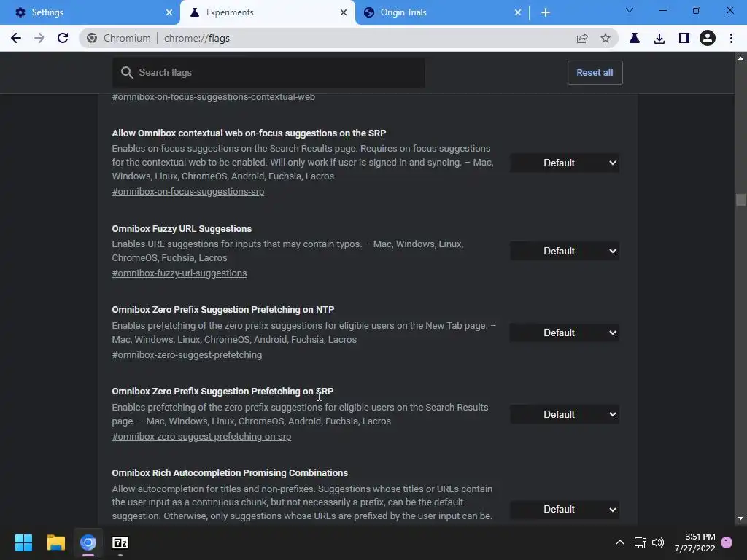Open File Explorer from taskbar
This screenshot has height=560, width=747.
pos(55,542)
